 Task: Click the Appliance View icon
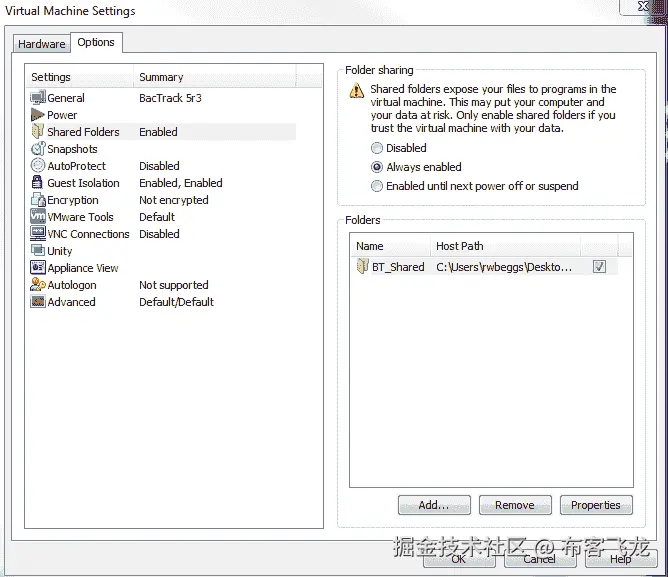(38, 267)
